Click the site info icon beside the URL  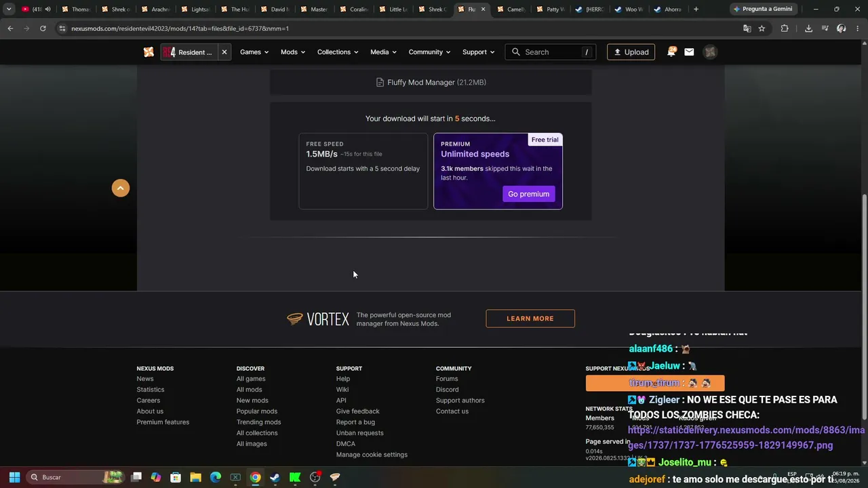[x=62, y=28]
